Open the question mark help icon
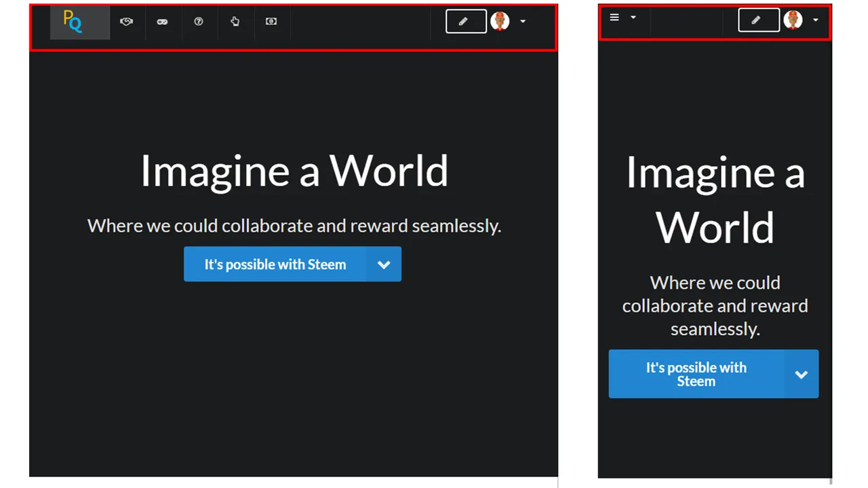This screenshot has height=488, width=868. pyautogui.click(x=199, y=22)
